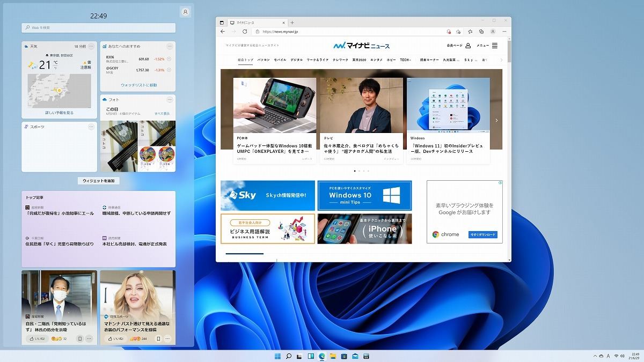The image size is (644, 362).
Task: Add @GC0Y gold to watchlist
Action: coord(169,70)
